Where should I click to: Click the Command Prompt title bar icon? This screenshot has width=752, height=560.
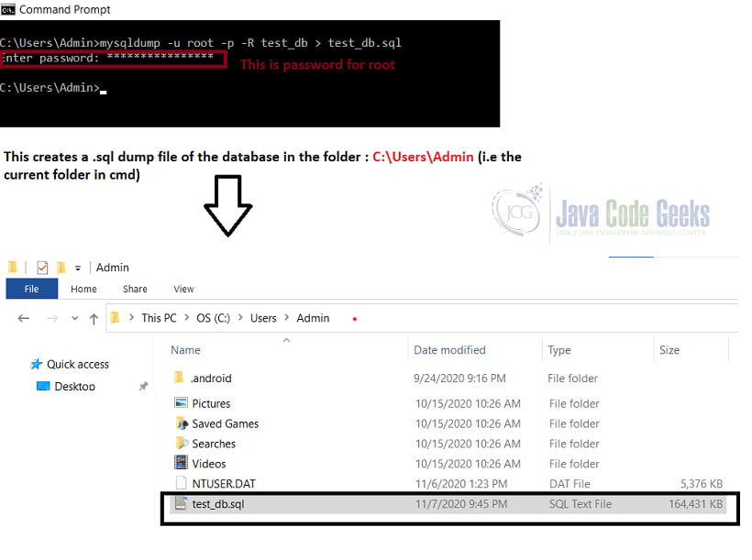pyautogui.click(x=7, y=9)
